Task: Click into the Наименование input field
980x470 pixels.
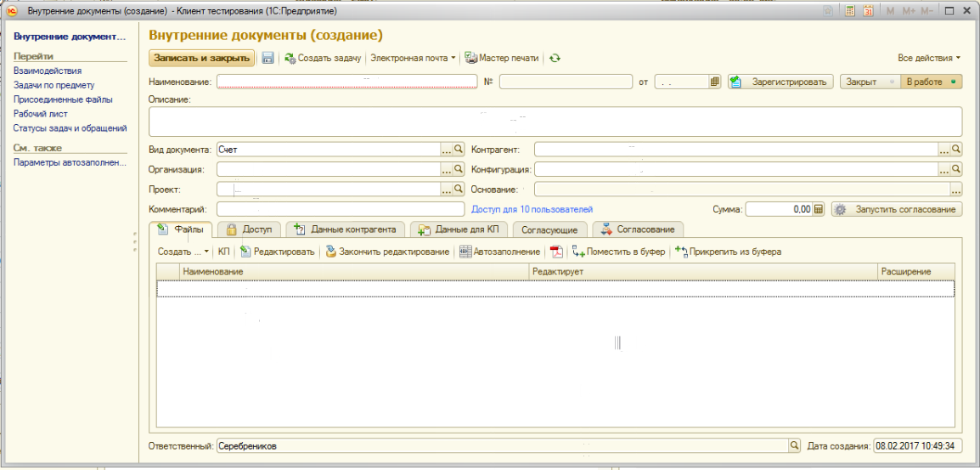Action: pyautogui.click(x=346, y=82)
